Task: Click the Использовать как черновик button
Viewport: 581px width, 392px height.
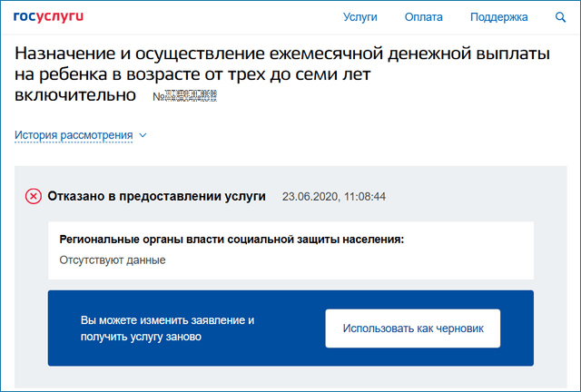Action: [x=413, y=328]
